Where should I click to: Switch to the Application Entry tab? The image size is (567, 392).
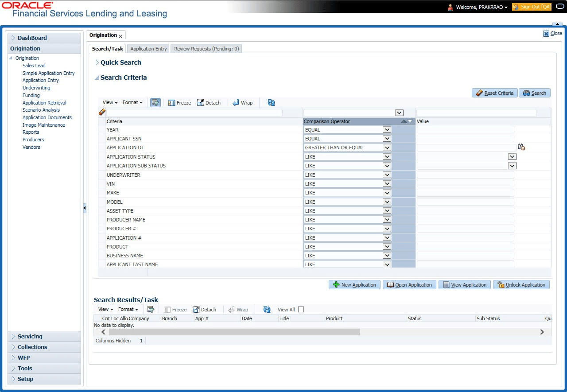tap(148, 49)
